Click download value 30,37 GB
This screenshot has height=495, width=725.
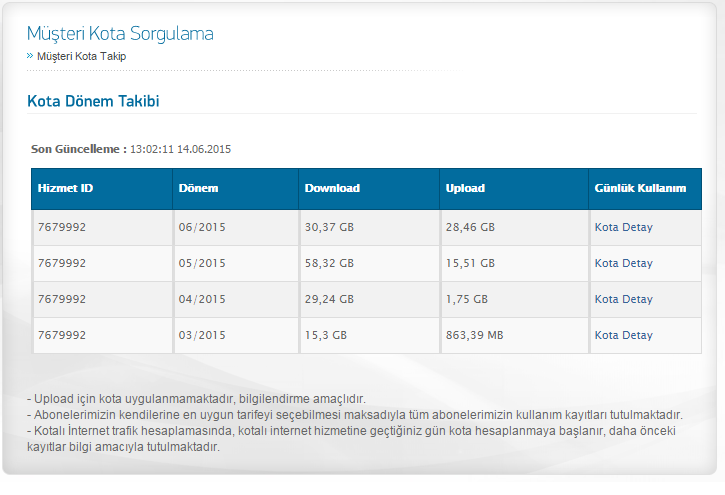(329, 227)
